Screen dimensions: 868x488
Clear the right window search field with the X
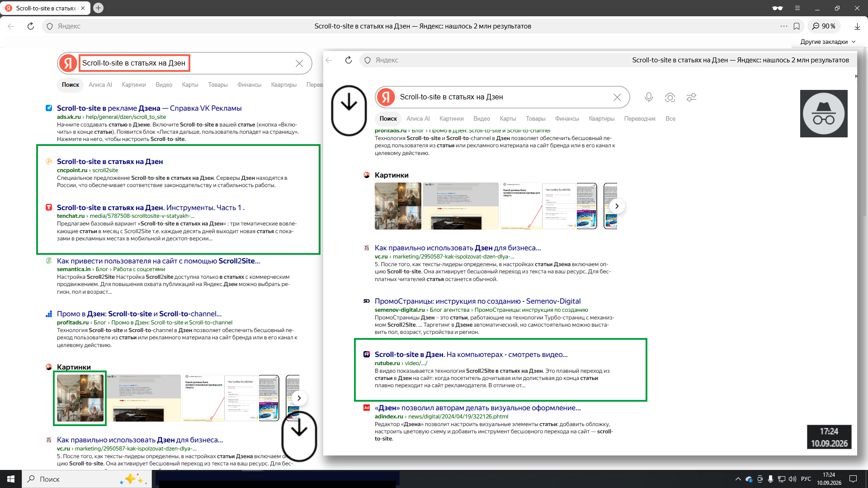coord(617,97)
